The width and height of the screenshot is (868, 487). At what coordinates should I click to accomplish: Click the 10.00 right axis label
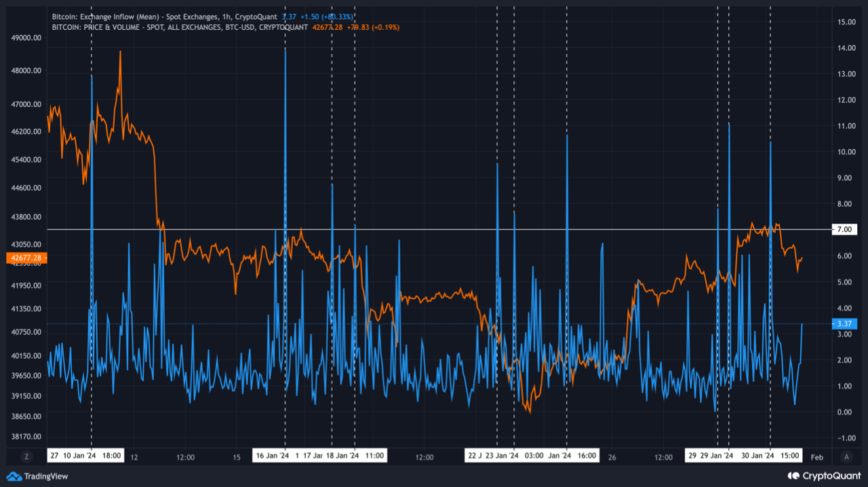pos(845,152)
